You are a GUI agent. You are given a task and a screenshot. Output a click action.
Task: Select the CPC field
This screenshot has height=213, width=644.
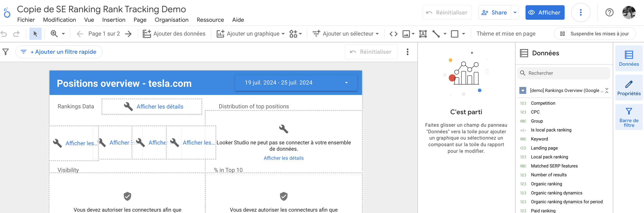point(535,112)
